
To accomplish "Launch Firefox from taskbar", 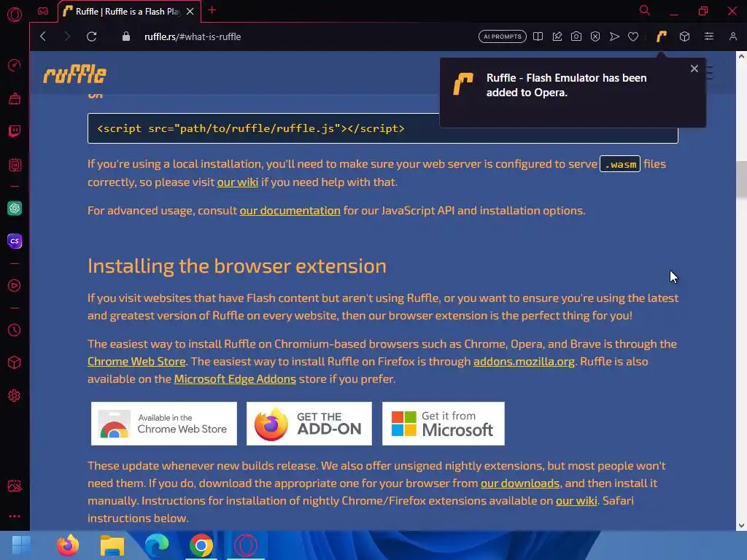I will tap(68, 545).
